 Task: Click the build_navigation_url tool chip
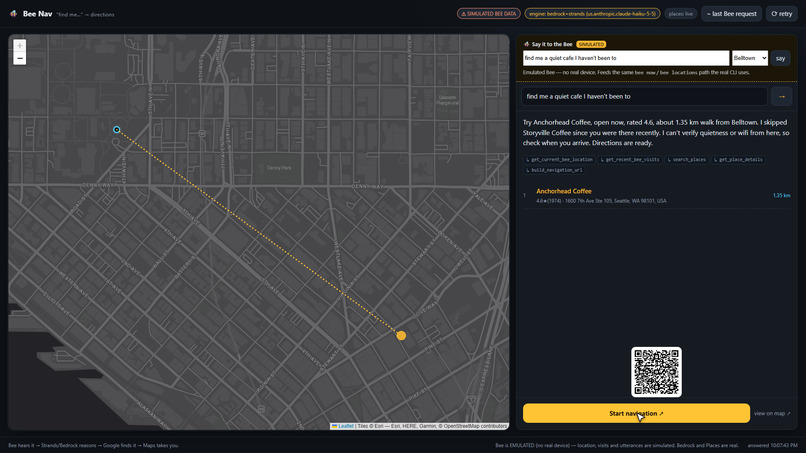point(554,170)
